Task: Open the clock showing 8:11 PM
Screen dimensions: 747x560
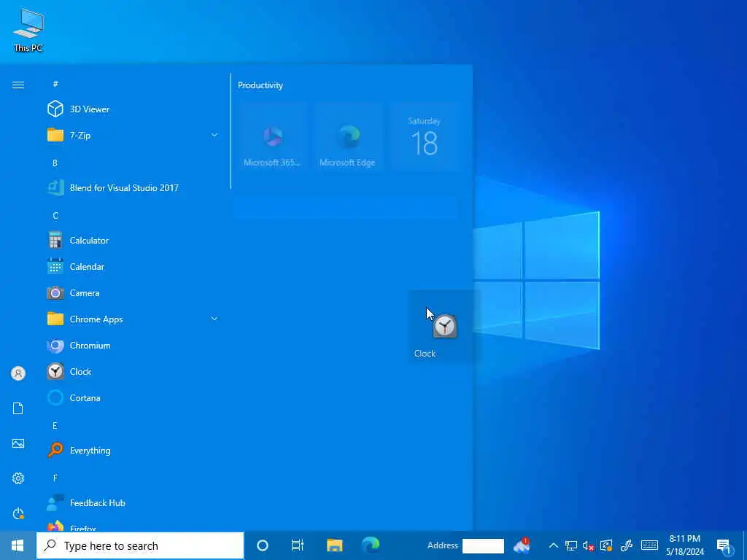Action: (x=684, y=545)
